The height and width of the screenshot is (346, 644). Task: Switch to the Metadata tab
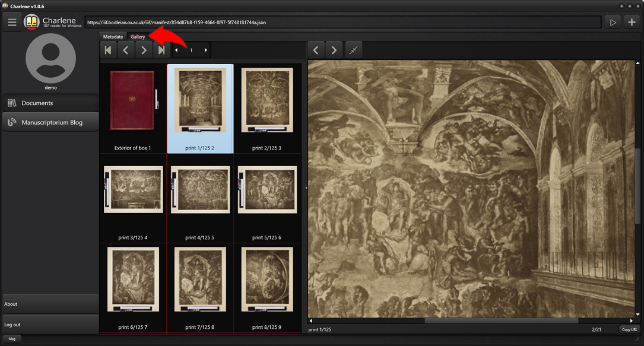(x=113, y=37)
